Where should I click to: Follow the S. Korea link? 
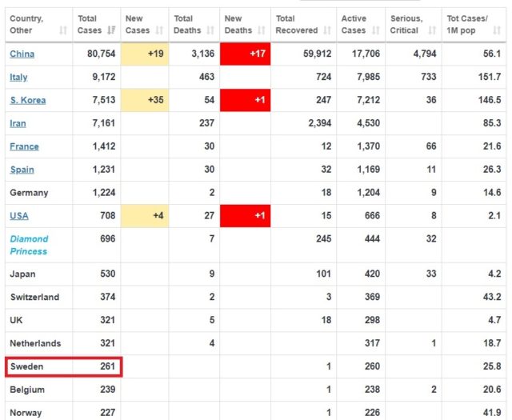tap(27, 100)
